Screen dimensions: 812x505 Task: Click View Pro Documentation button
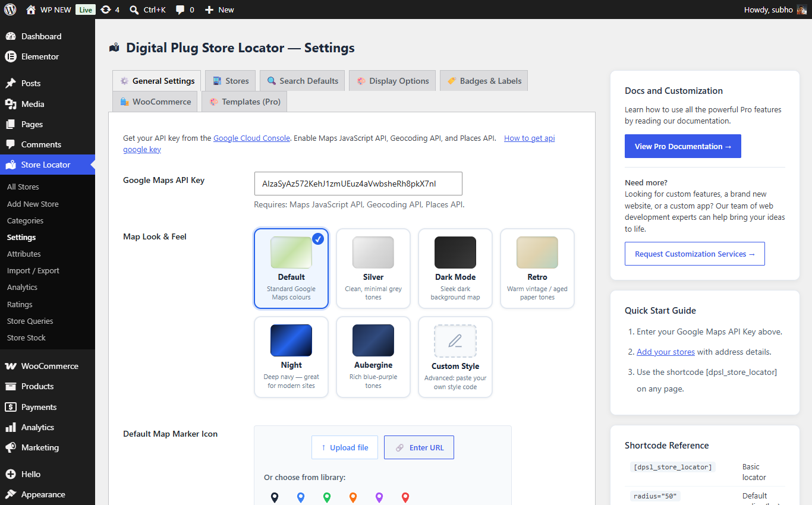[683, 146]
